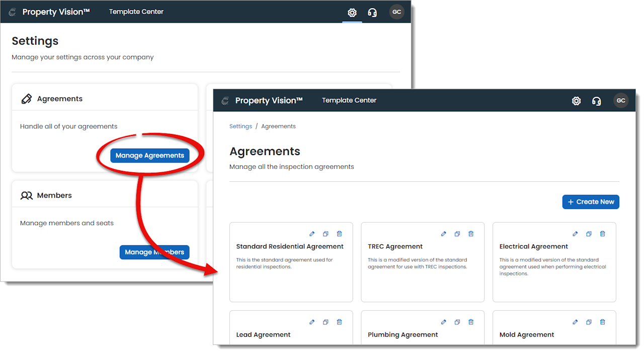Edit the Plumbing Agreement
This screenshot has height=353, width=644.
[x=444, y=322]
